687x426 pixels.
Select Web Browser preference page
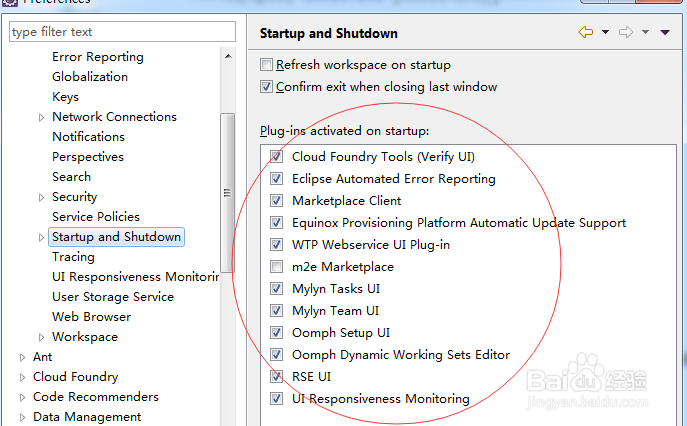pyautogui.click(x=91, y=317)
